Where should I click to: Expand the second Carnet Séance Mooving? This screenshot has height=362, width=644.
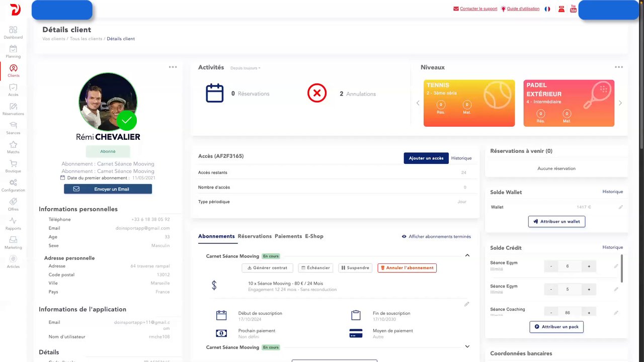point(467,346)
